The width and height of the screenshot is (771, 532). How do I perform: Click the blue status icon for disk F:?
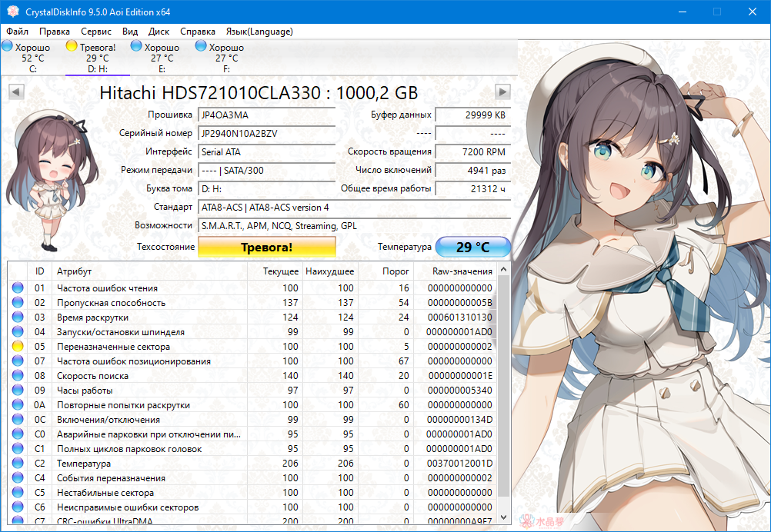tap(201, 46)
